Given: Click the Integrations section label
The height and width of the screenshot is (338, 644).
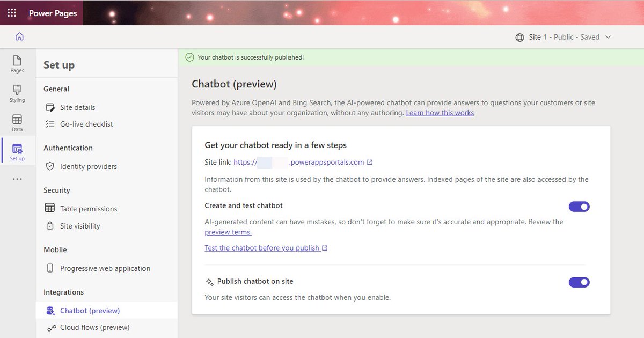Looking at the screenshot, I should coord(64,292).
